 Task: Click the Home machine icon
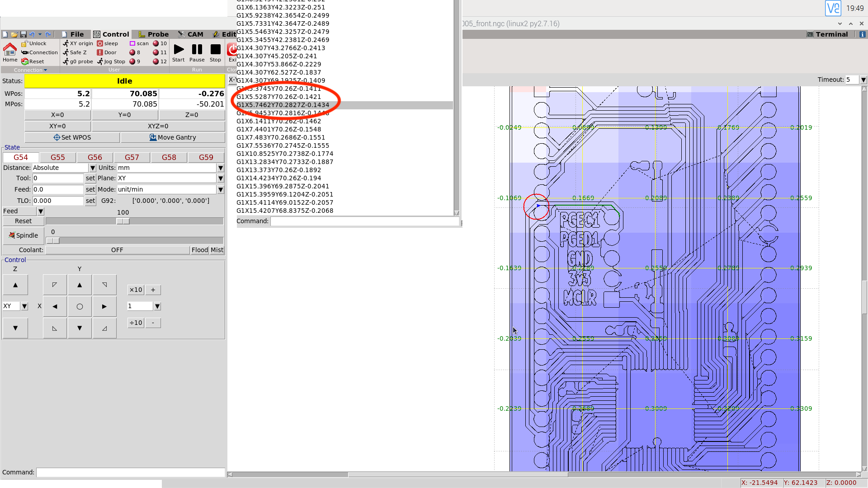(x=9, y=49)
